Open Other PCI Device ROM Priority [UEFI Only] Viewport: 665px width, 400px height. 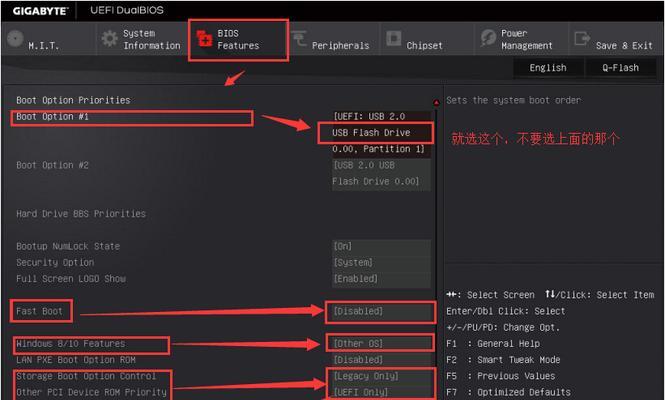381,392
